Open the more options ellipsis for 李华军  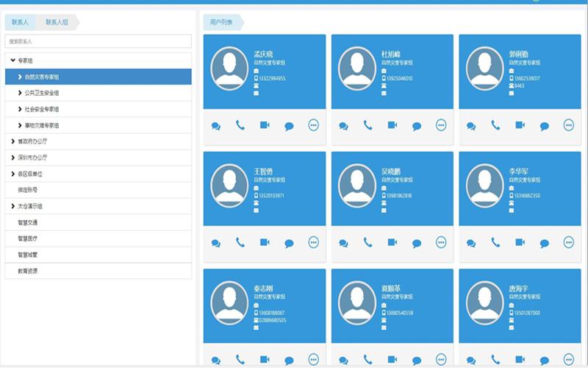point(568,242)
